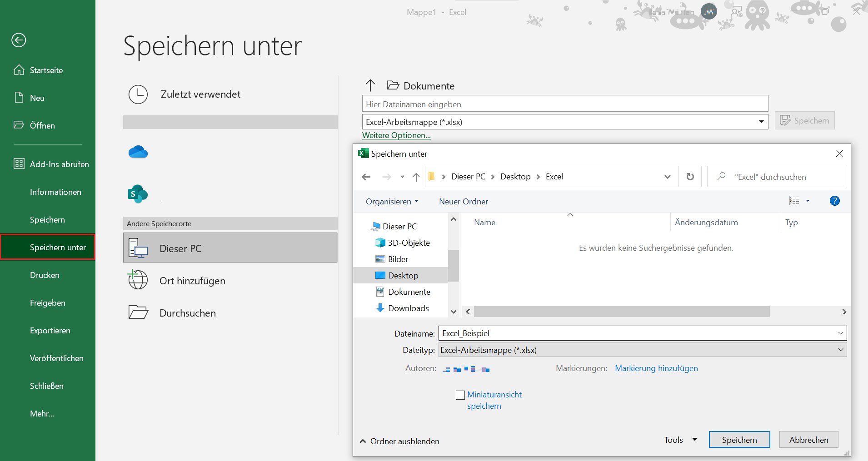Expand address bar history dropdown
The width and height of the screenshot is (868, 461).
668,177
